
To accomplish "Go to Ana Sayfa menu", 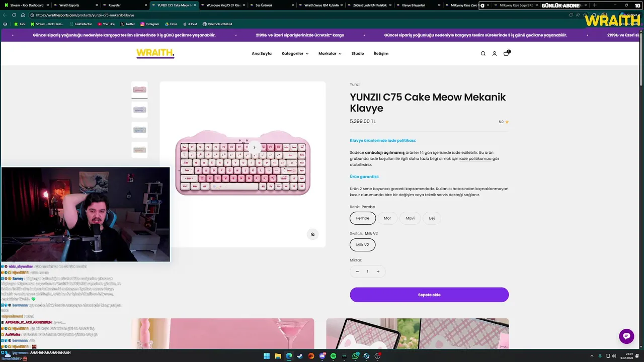I will tap(262, 53).
